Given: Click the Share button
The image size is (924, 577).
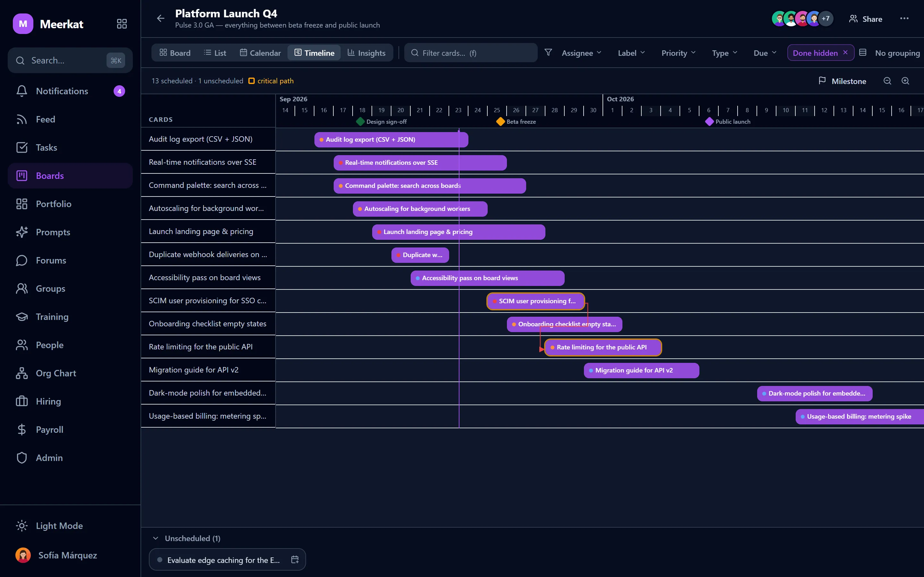Looking at the screenshot, I should click(x=866, y=19).
